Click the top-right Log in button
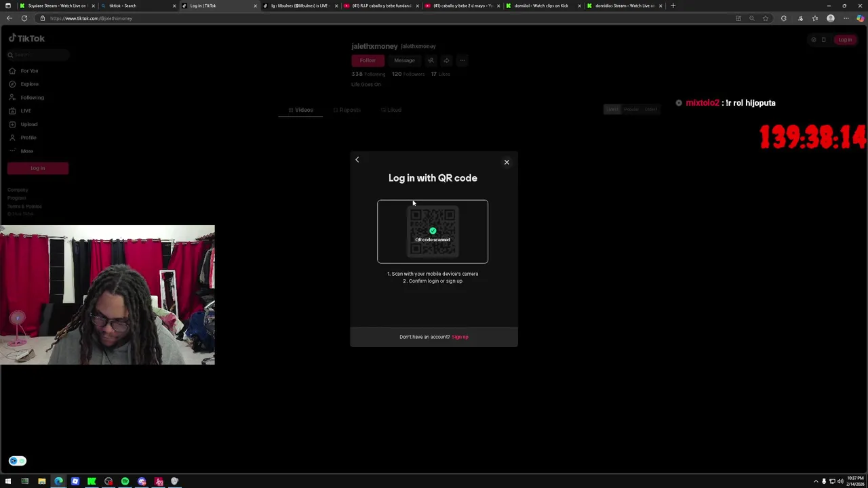The image size is (868, 488). pos(845,40)
